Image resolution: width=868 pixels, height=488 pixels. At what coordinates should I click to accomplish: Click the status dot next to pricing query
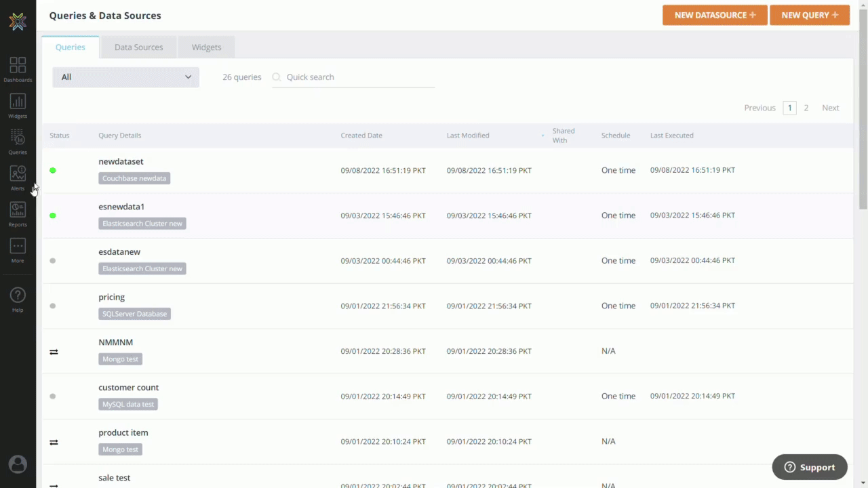coord(52,306)
